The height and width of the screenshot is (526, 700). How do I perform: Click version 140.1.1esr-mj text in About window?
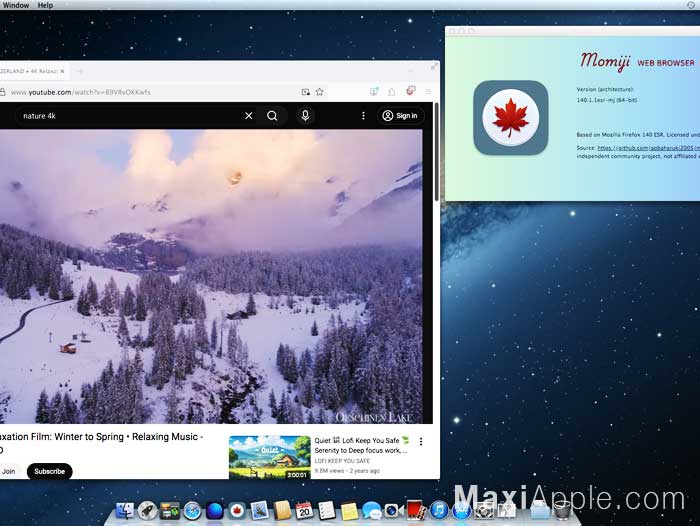tap(607, 100)
